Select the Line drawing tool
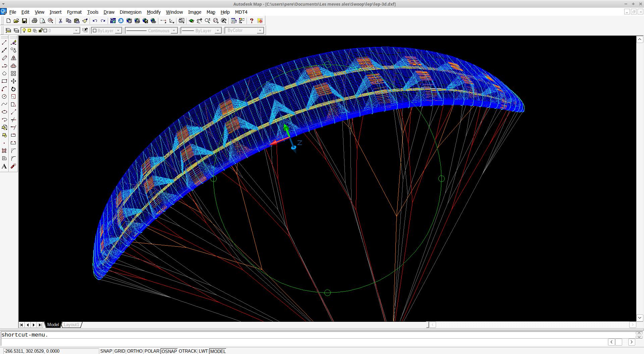Viewport: 644px width, 354px height. click(4, 43)
